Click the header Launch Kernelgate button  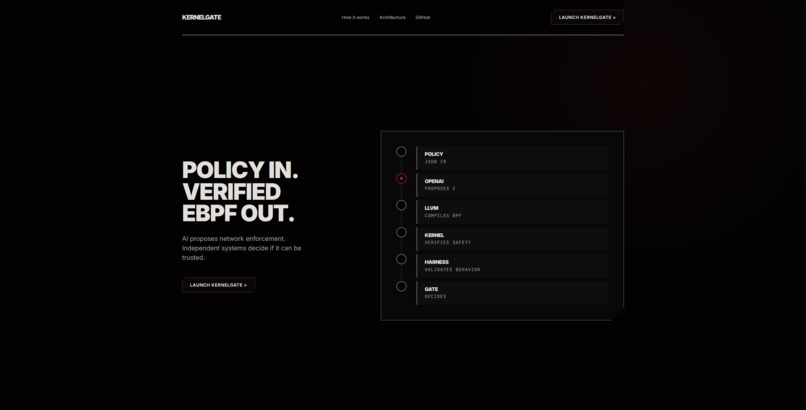[587, 17]
